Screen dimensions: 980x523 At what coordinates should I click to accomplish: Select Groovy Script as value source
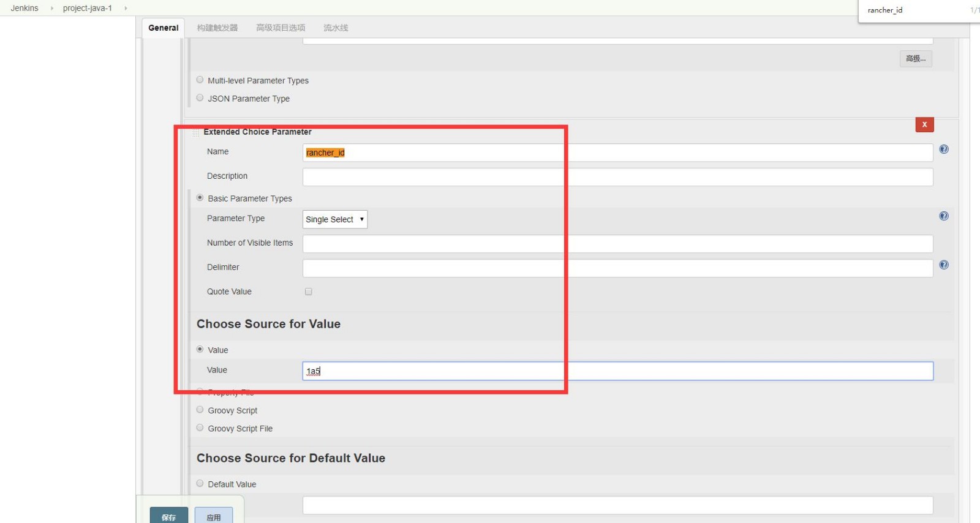click(x=200, y=410)
